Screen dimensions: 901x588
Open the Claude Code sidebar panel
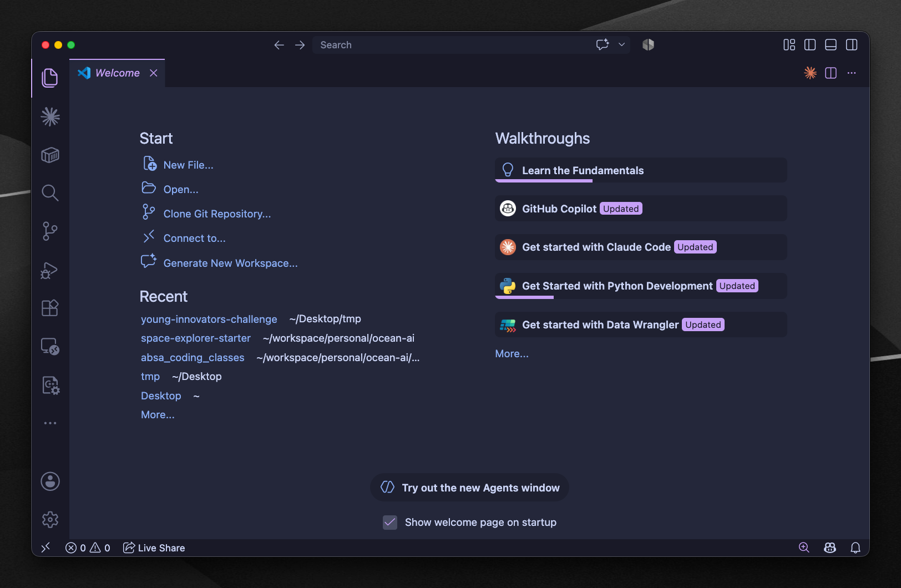tap(50, 116)
